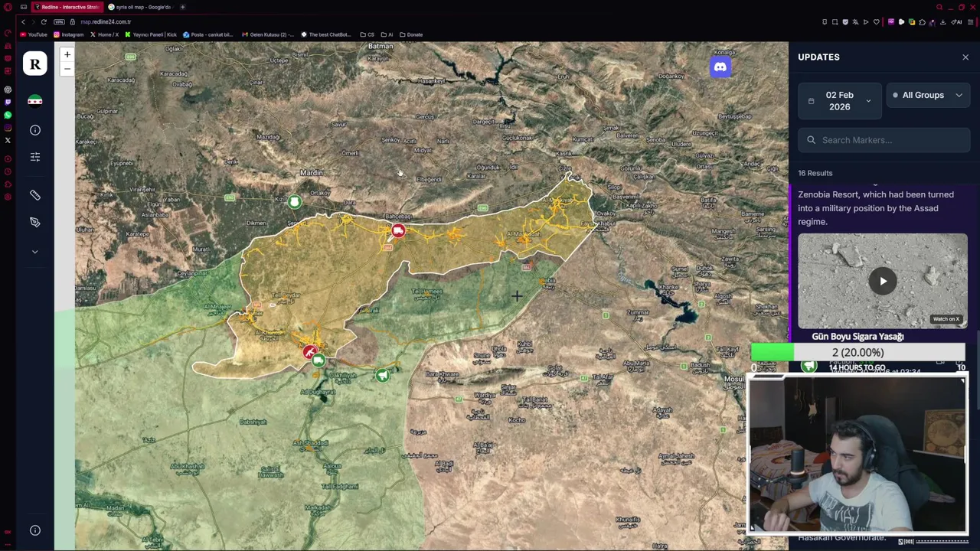Select the Syria flag icon in sidebar
Screen dimensions: 980x551
(34, 101)
